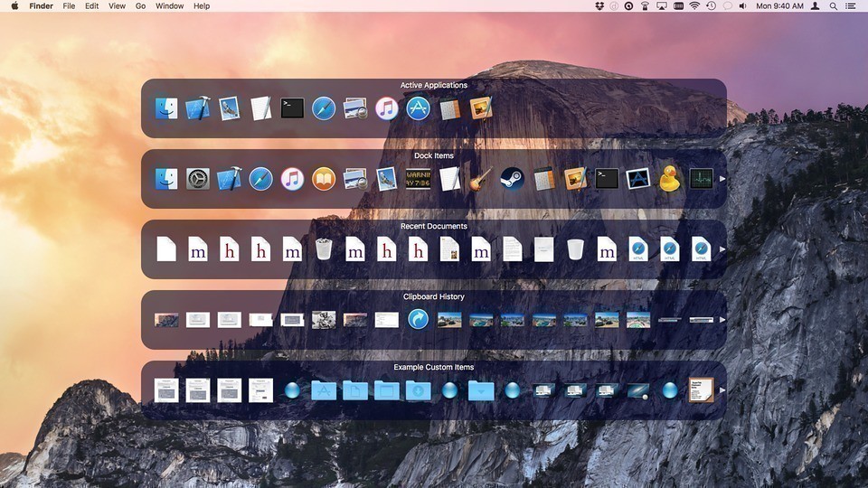
Task: Choose TextEdit in the Active Applications row
Action: (260, 108)
